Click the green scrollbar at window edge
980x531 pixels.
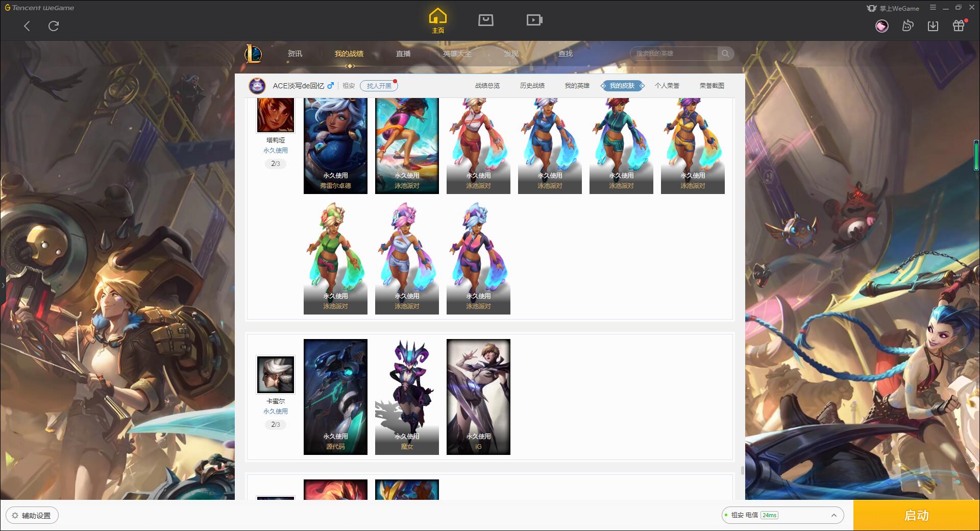pos(976,155)
